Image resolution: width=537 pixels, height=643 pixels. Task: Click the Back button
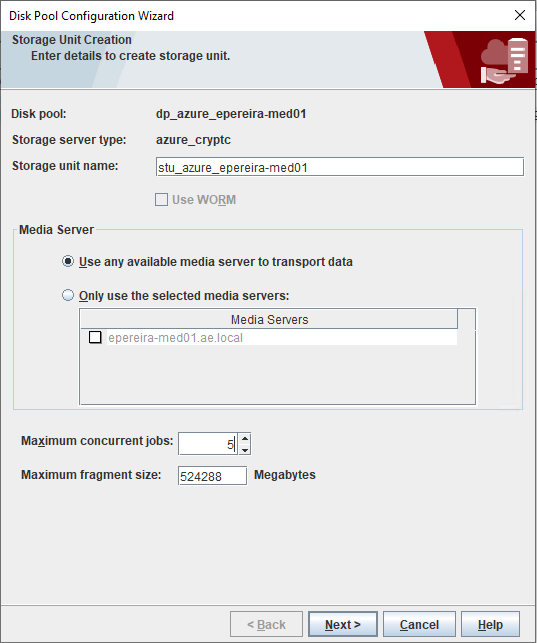[x=266, y=625]
